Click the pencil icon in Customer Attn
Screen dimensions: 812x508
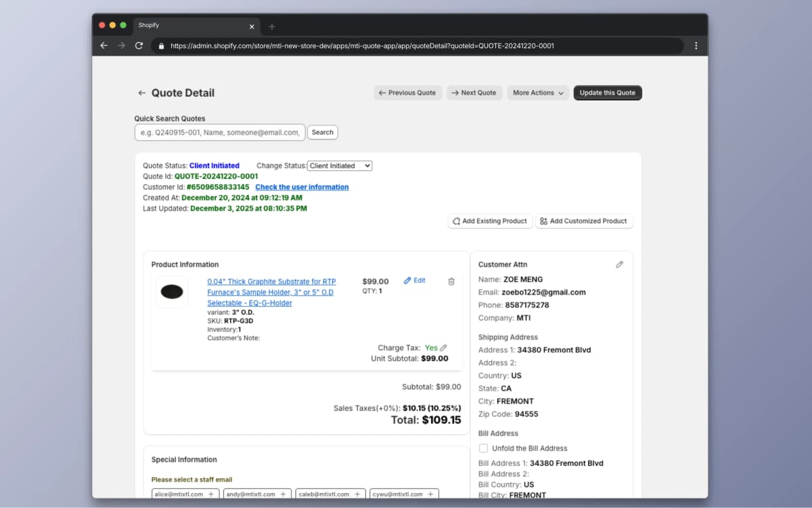(619, 265)
